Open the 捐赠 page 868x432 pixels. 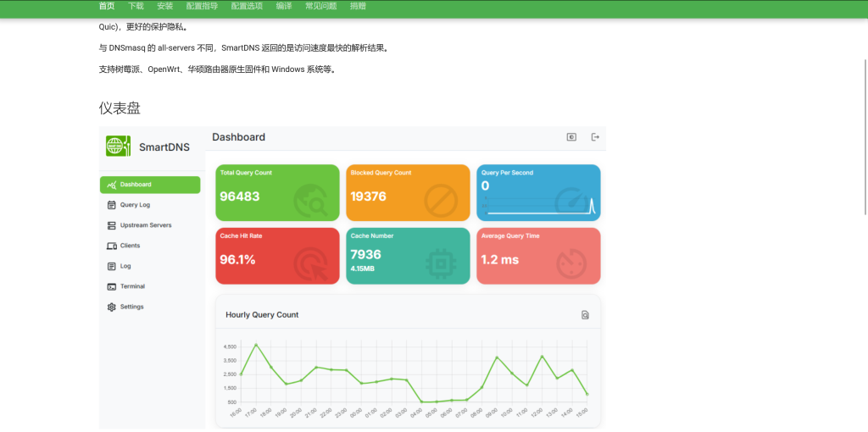359,6
